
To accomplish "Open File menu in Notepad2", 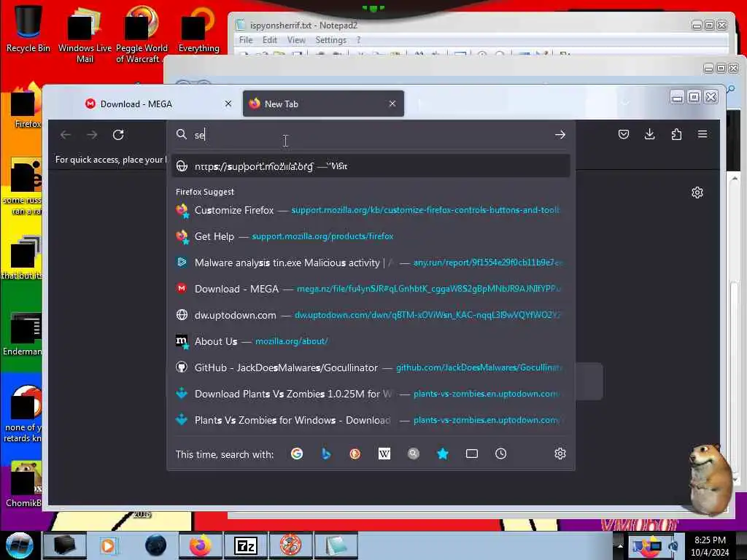I will 246,40.
